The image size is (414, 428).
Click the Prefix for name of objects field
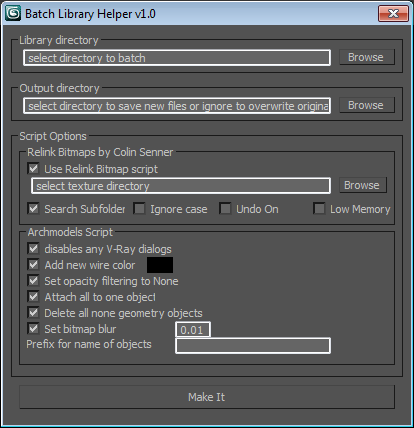click(253, 345)
